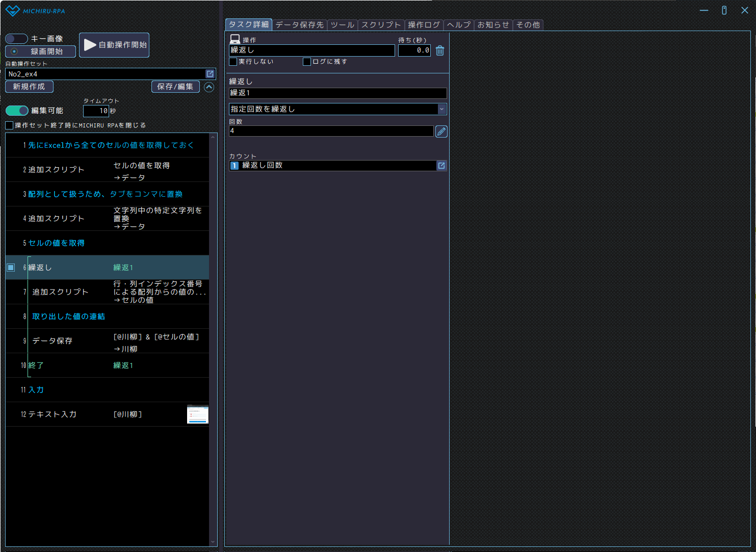Screen dimensions: 756x552
Task: Click the 自動操作開始 play button
Action: coord(114,45)
